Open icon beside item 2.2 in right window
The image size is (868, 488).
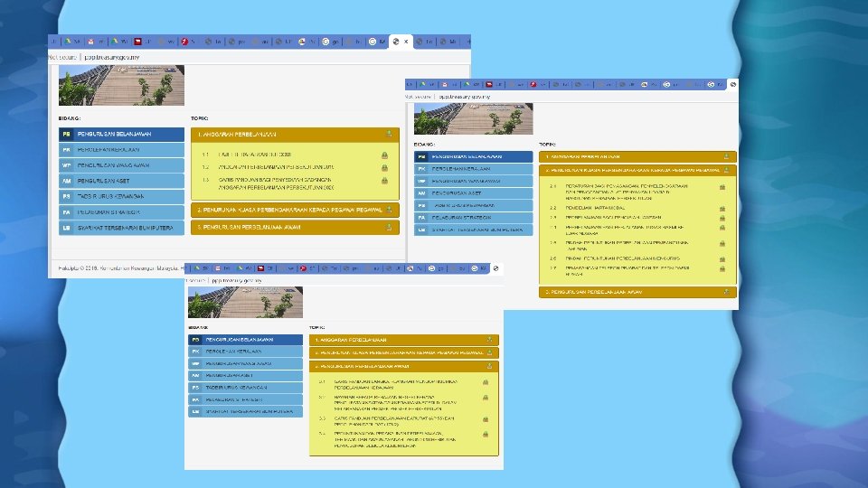722,209
